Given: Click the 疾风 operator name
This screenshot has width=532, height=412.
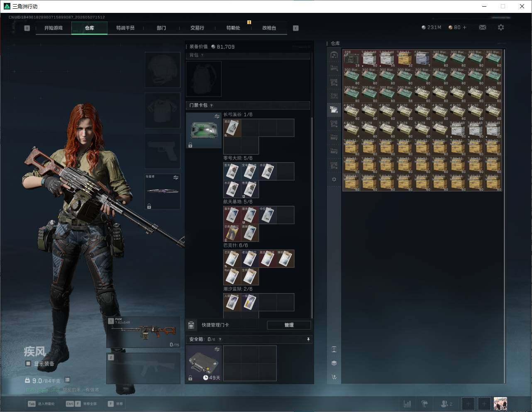Looking at the screenshot, I should [34, 352].
